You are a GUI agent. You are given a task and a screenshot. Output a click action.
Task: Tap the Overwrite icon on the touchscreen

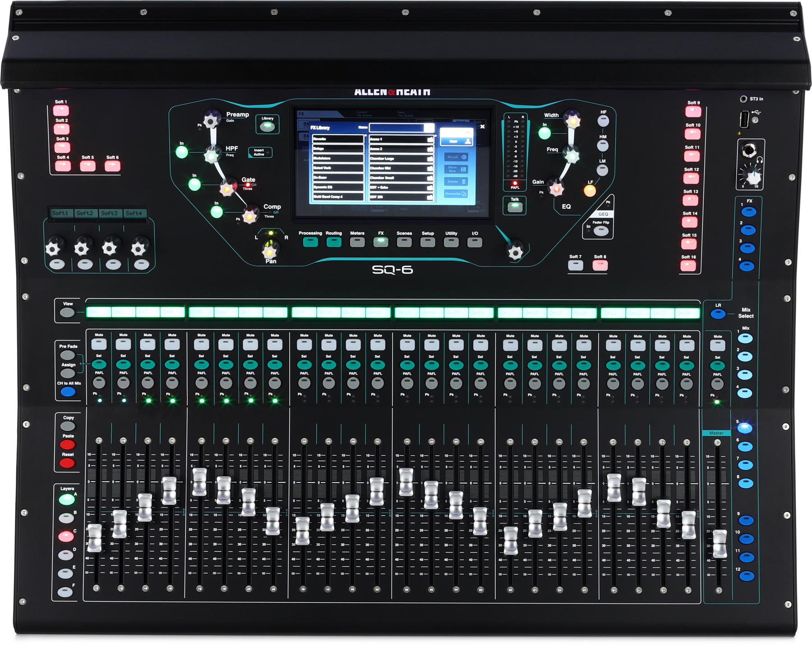464,194
